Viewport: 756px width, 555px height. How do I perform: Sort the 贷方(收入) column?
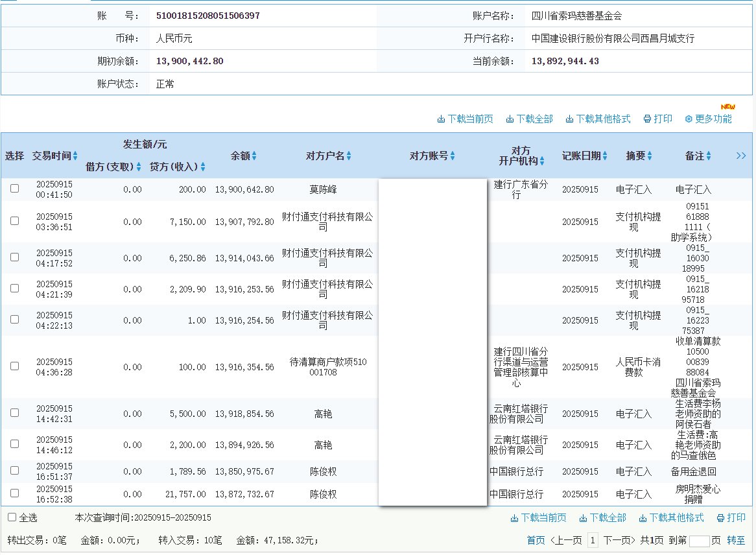[203, 167]
